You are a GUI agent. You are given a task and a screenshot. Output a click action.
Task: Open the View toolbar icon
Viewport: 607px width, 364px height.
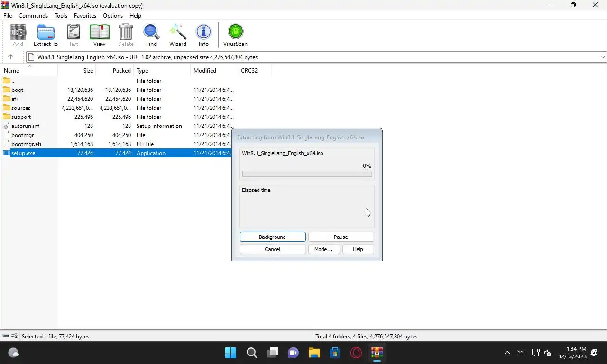tap(99, 36)
